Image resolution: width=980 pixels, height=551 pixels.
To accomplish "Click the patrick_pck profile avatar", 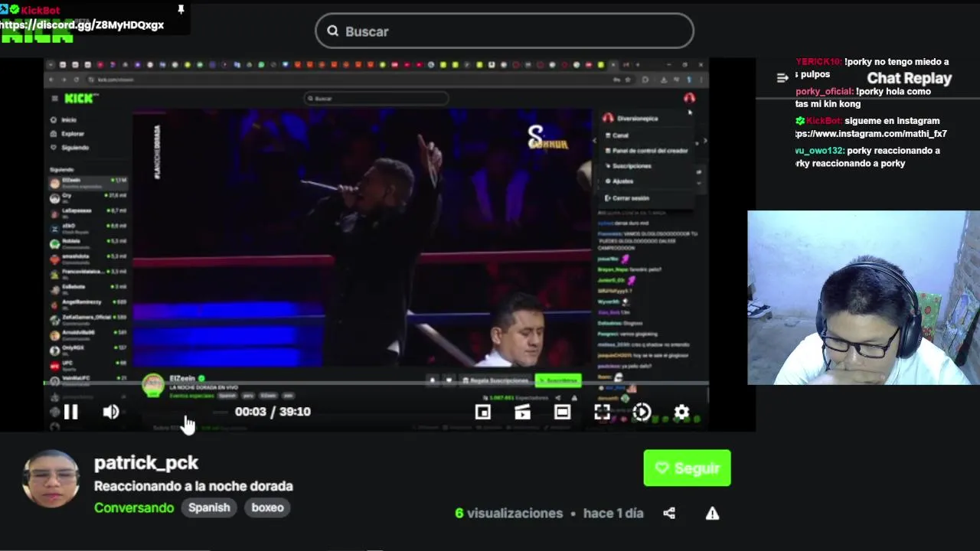I will pyautogui.click(x=51, y=479).
